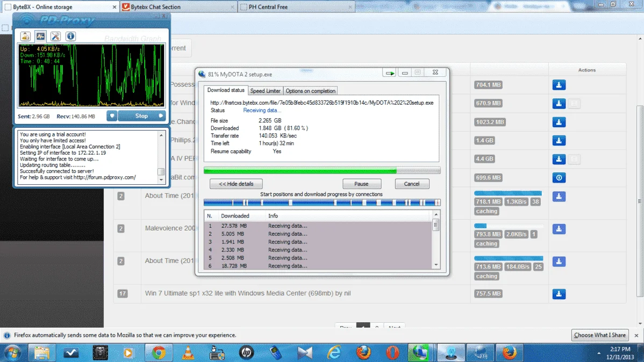Open Windows Explorer from taskbar
Viewport: 644px width, 362px height.
[41, 352]
